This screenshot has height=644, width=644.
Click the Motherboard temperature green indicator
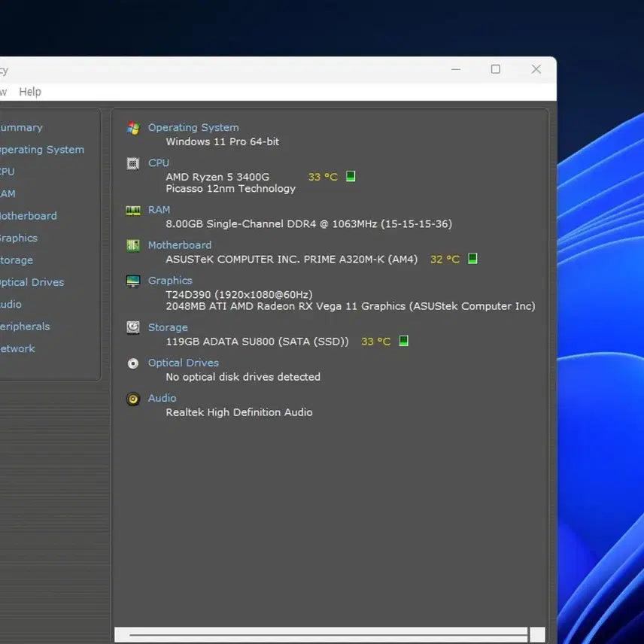(x=472, y=259)
